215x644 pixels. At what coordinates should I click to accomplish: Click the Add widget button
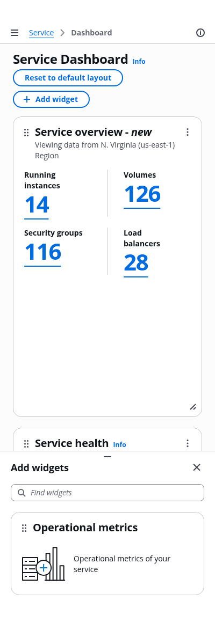coord(51,99)
